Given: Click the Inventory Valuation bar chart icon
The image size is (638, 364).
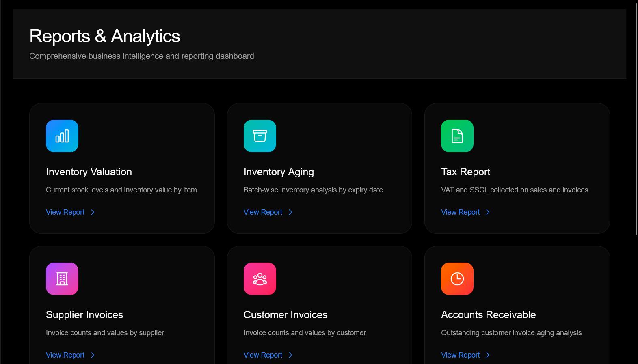Looking at the screenshot, I should point(62,136).
